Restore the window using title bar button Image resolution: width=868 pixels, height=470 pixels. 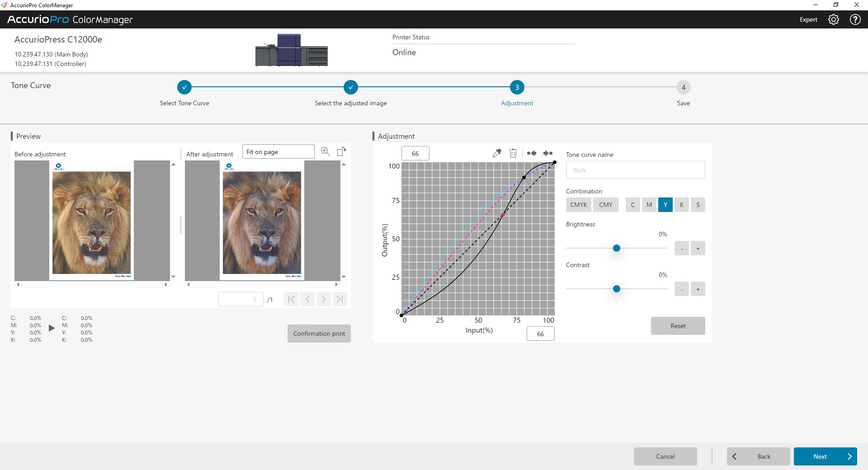coord(836,5)
